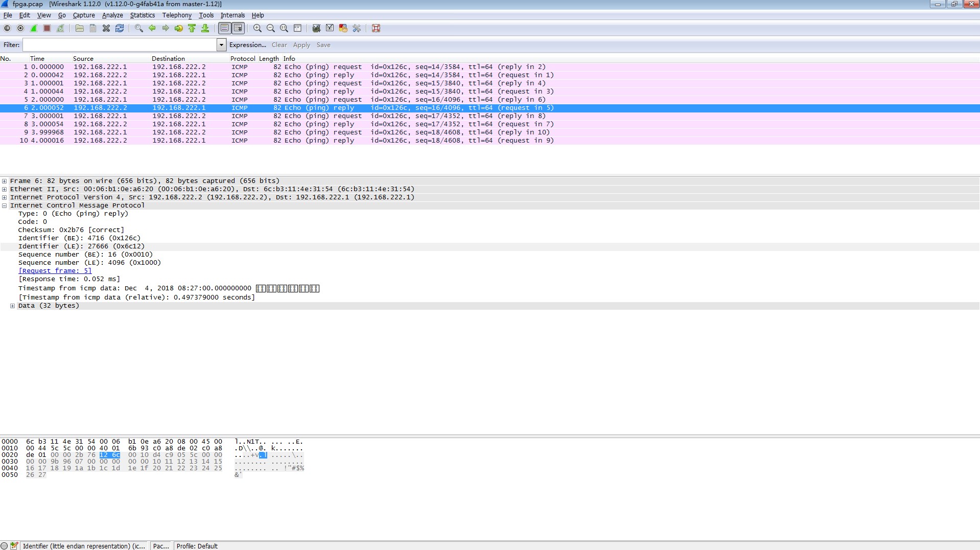Toggle auto scroll in live capture

pyautogui.click(x=238, y=28)
